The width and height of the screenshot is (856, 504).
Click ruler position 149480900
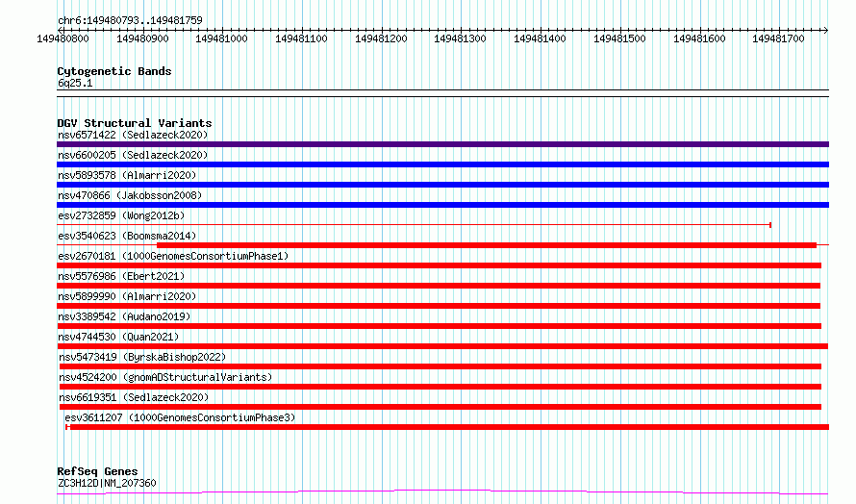(142, 38)
